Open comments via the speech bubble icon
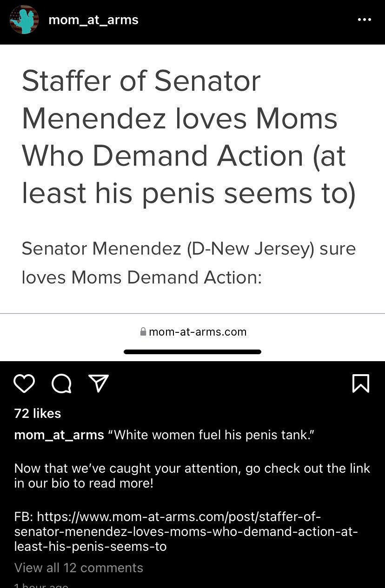 coord(61,384)
